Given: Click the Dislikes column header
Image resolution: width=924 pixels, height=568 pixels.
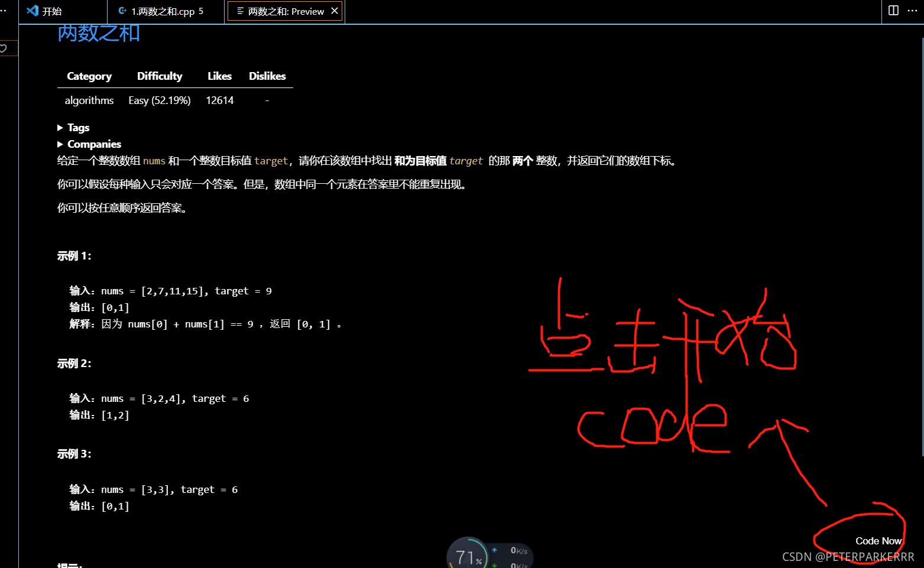Looking at the screenshot, I should 267,76.
